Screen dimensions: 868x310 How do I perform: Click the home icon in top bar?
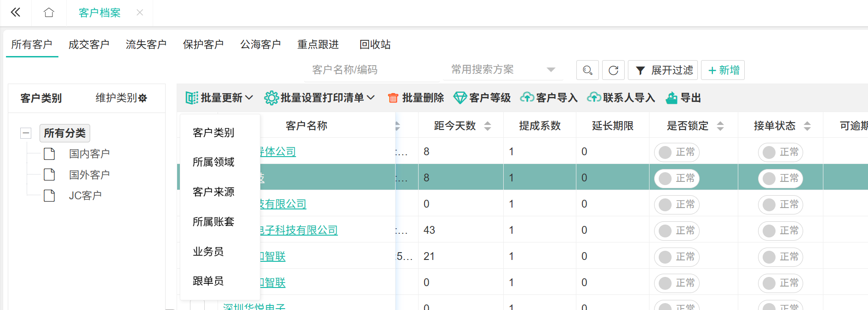pyautogui.click(x=49, y=13)
